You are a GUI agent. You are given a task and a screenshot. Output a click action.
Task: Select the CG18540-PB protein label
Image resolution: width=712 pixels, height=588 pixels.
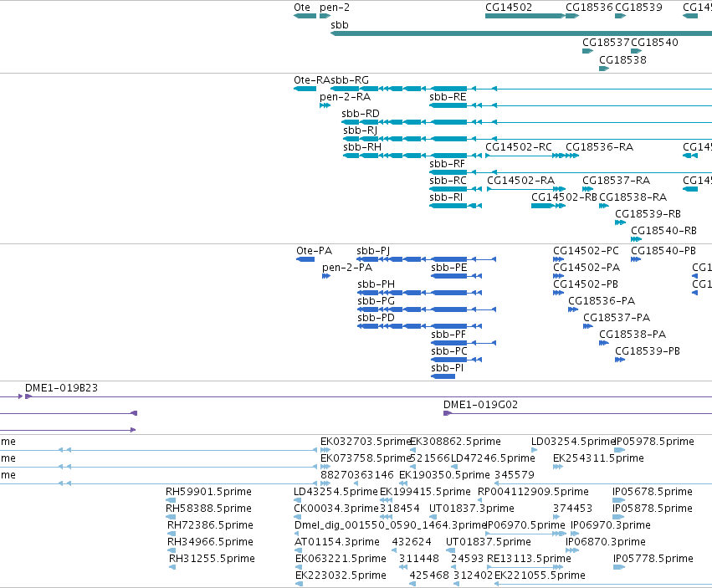coord(663,251)
